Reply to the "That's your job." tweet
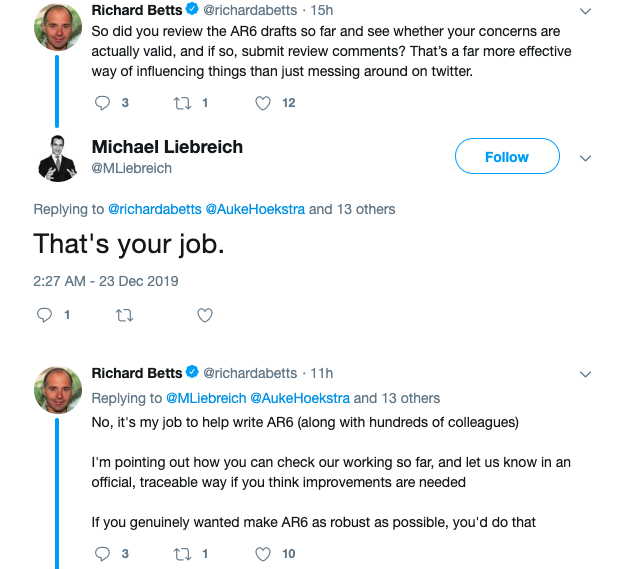This screenshot has width=623, height=569. pos(44,316)
